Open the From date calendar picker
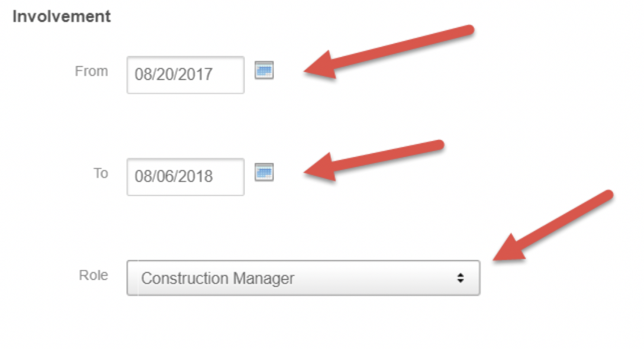Screen dimensions: 644x349 264,71
